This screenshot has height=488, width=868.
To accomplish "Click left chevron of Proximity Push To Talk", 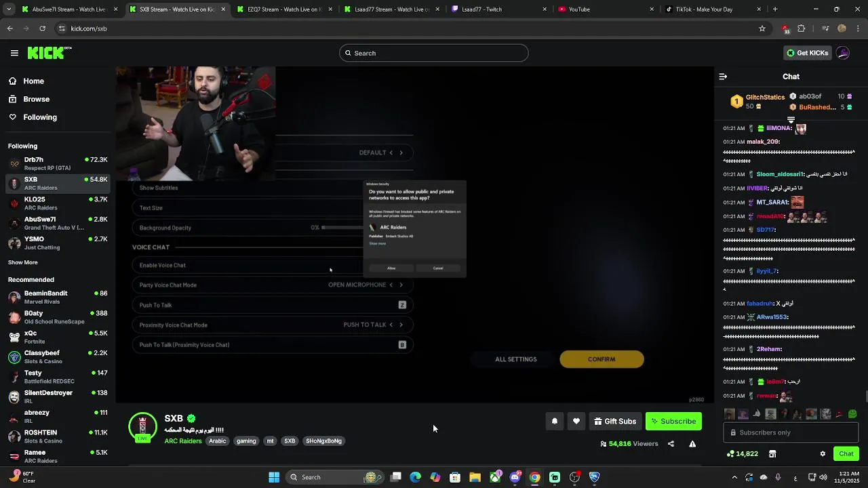I will pyautogui.click(x=391, y=325).
